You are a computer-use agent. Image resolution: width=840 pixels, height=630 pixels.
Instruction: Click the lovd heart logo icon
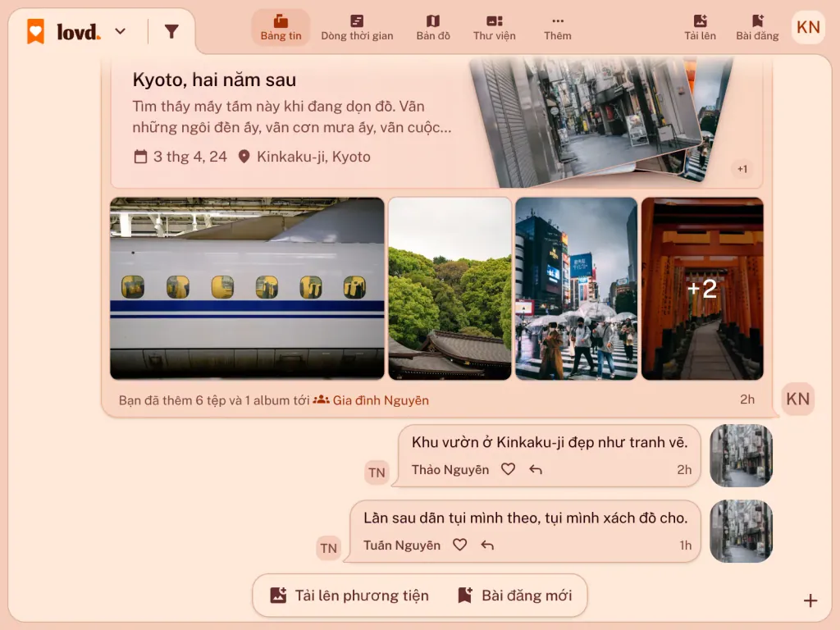point(36,31)
